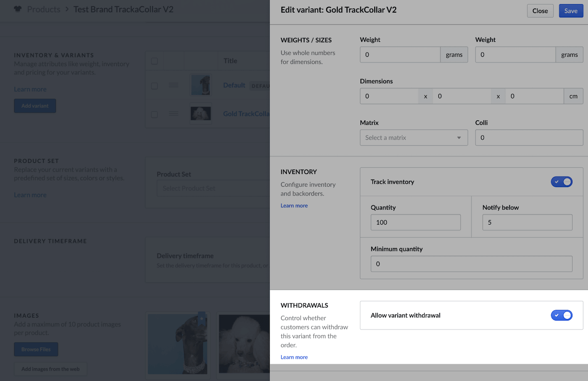Click the middle Dimensions input field
The height and width of the screenshot is (381, 588).
(462, 96)
